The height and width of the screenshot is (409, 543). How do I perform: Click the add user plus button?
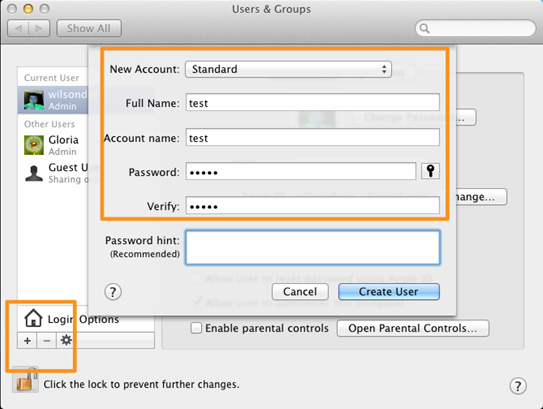27,340
